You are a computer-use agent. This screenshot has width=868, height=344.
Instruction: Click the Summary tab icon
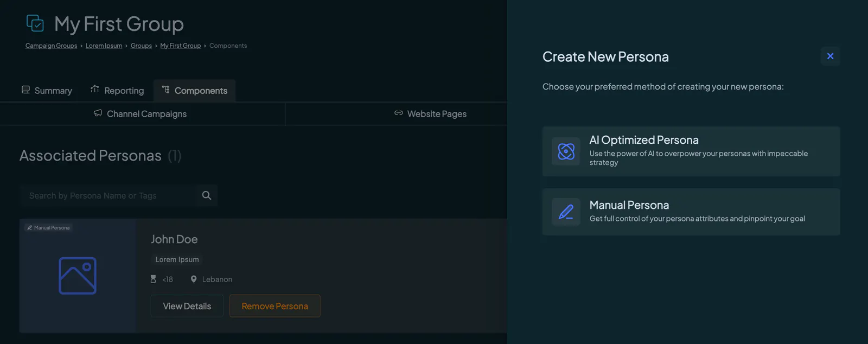point(25,90)
